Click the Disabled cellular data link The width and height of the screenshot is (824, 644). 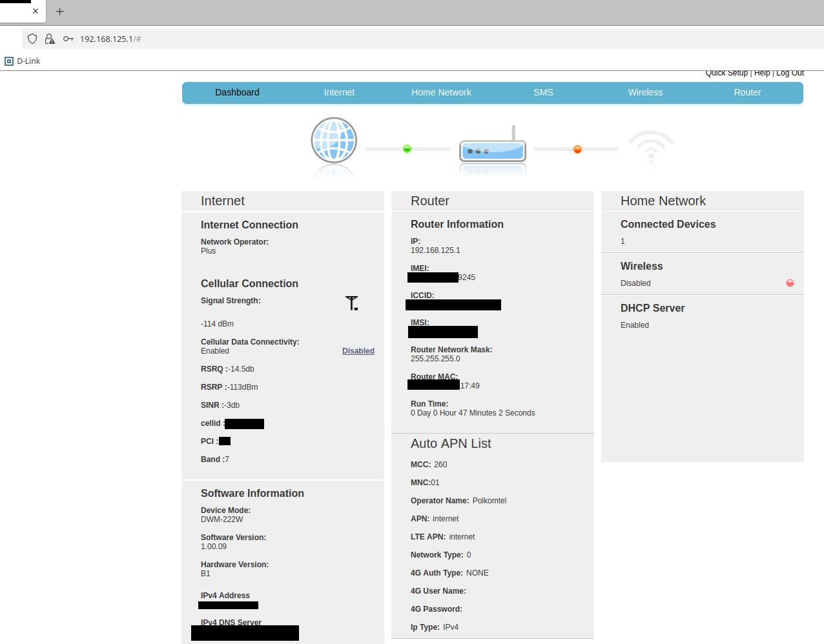(x=358, y=351)
